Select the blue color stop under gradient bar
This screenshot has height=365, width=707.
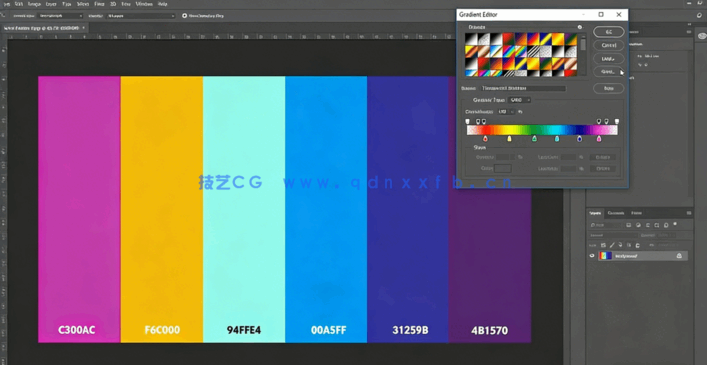[579, 139]
